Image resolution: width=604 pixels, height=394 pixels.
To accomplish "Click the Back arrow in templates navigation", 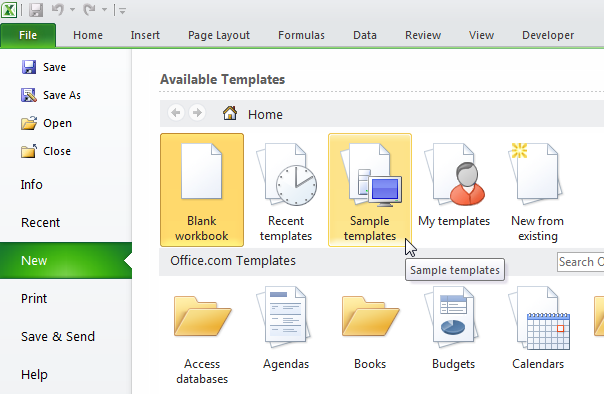I will pyautogui.click(x=176, y=113).
